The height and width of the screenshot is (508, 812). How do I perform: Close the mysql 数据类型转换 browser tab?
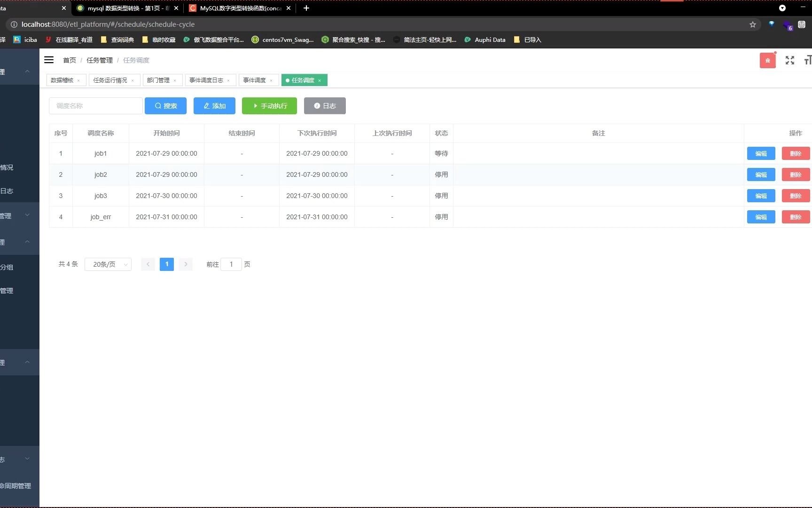(x=176, y=8)
